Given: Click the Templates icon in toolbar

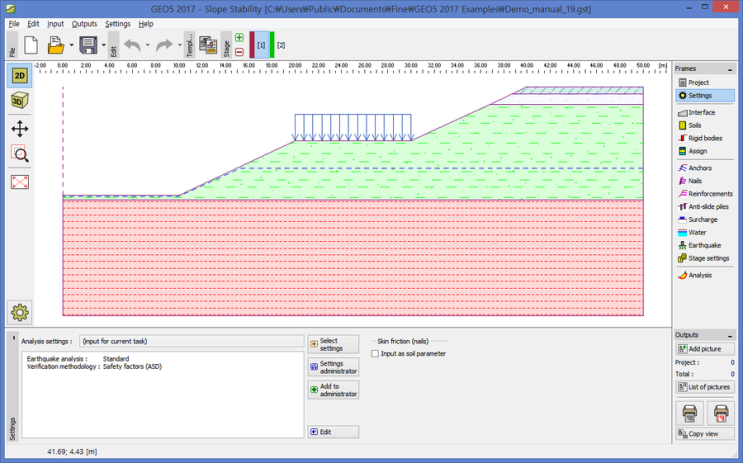Looking at the screenshot, I should (x=208, y=45).
